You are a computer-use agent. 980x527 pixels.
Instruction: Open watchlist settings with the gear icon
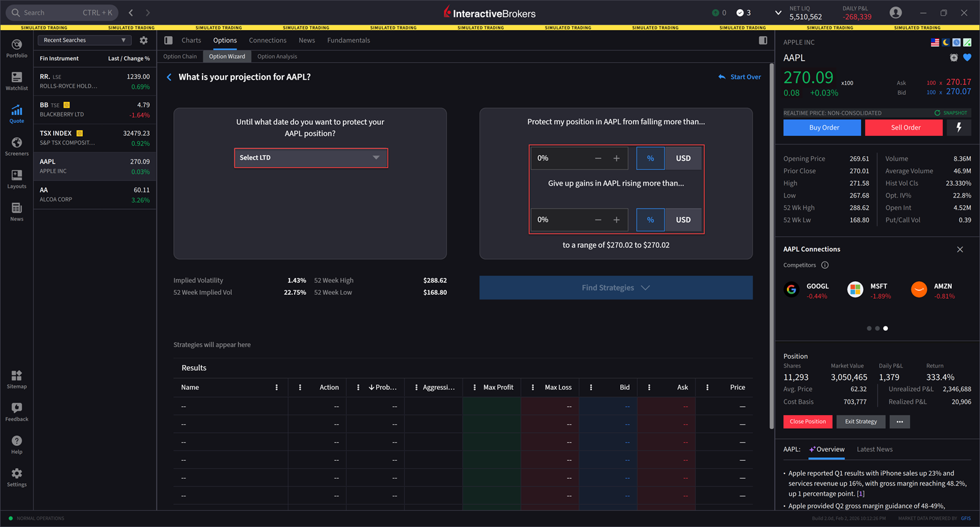(144, 40)
